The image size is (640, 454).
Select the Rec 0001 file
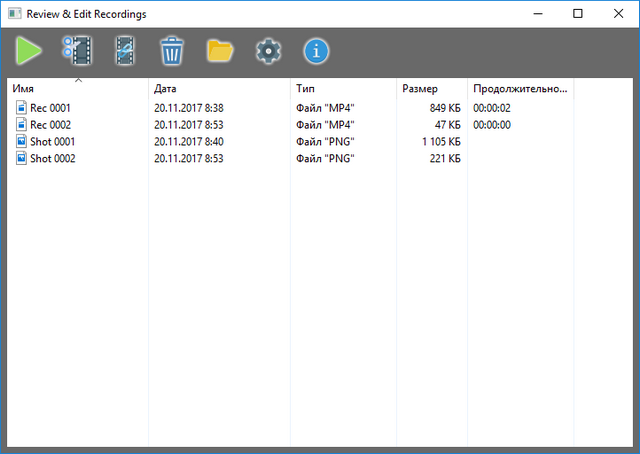click(x=50, y=108)
